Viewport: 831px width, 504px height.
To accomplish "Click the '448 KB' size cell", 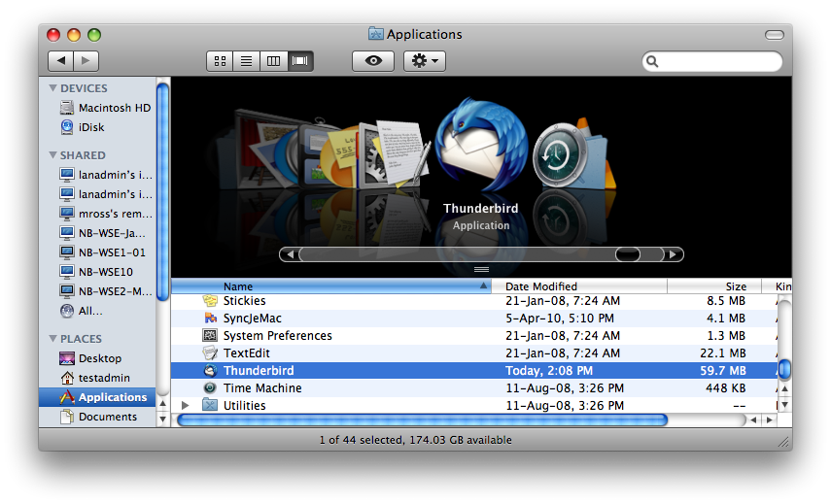I will (725, 388).
